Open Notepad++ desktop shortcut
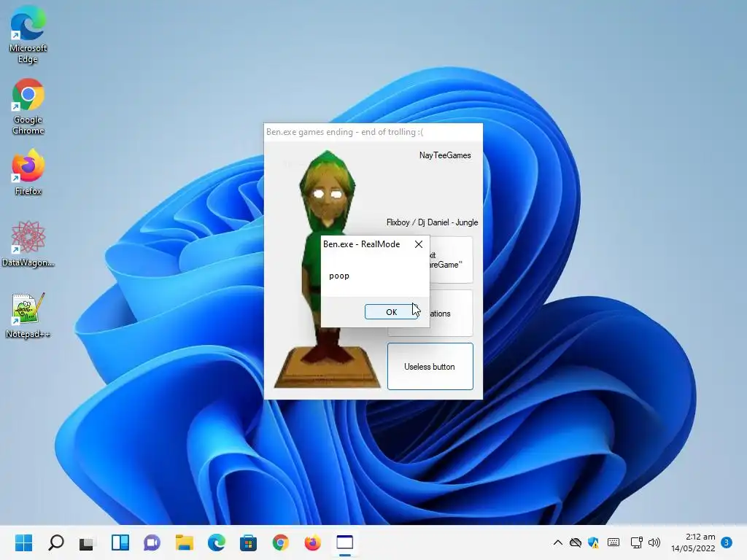Screen dimensions: 747x560 pyautogui.click(x=28, y=315)
